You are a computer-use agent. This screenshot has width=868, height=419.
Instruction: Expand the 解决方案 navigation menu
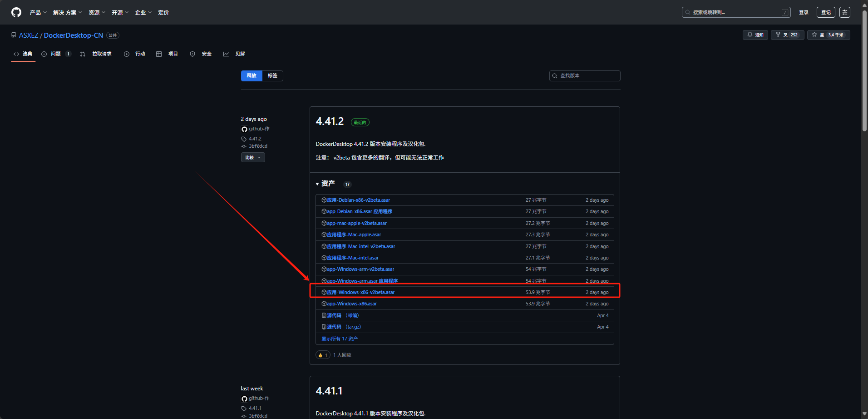tap(68, 12)
